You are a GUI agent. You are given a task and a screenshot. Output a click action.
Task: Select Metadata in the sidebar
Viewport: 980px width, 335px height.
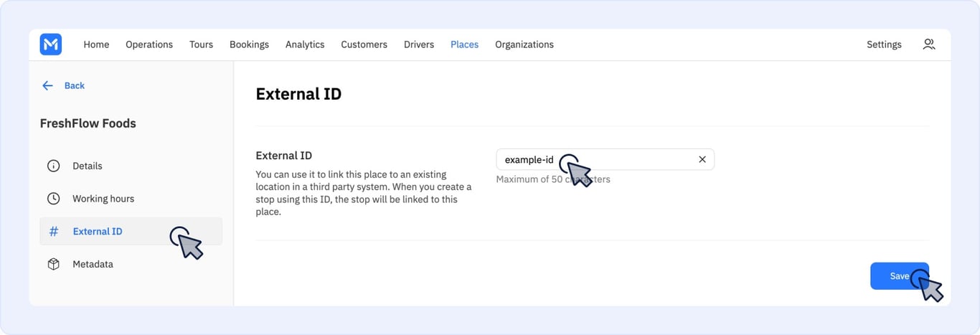(131, 264)
